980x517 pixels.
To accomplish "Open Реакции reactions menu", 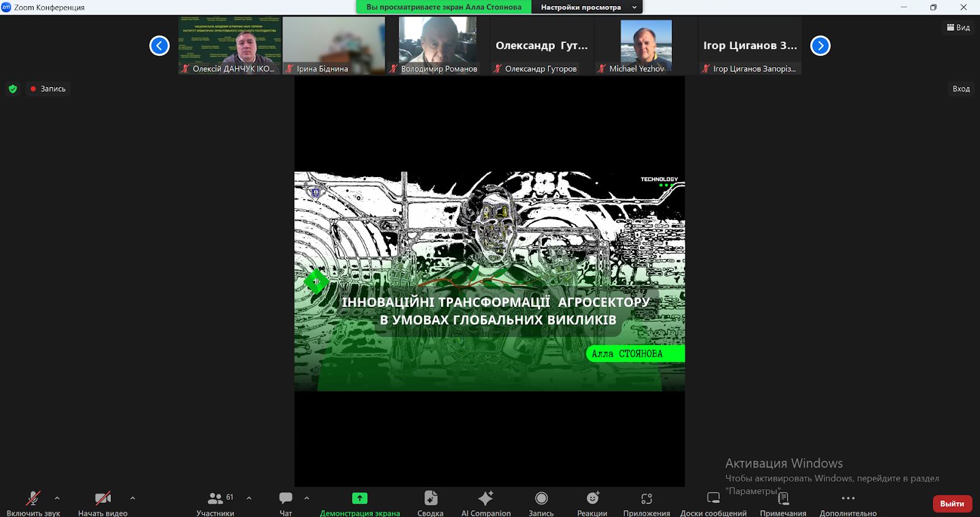I will (x=592, y=504).
